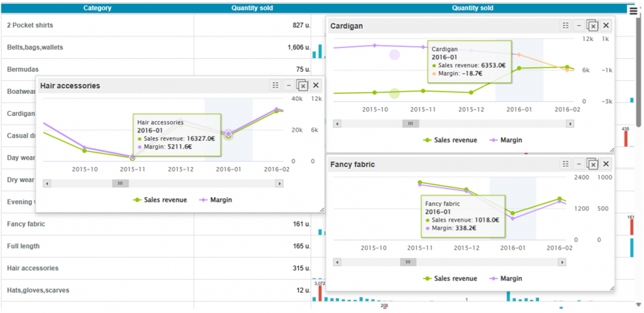
Task: Toggle Sales revenue series in Cardigan legend
Action: click(x=450, y=140)
